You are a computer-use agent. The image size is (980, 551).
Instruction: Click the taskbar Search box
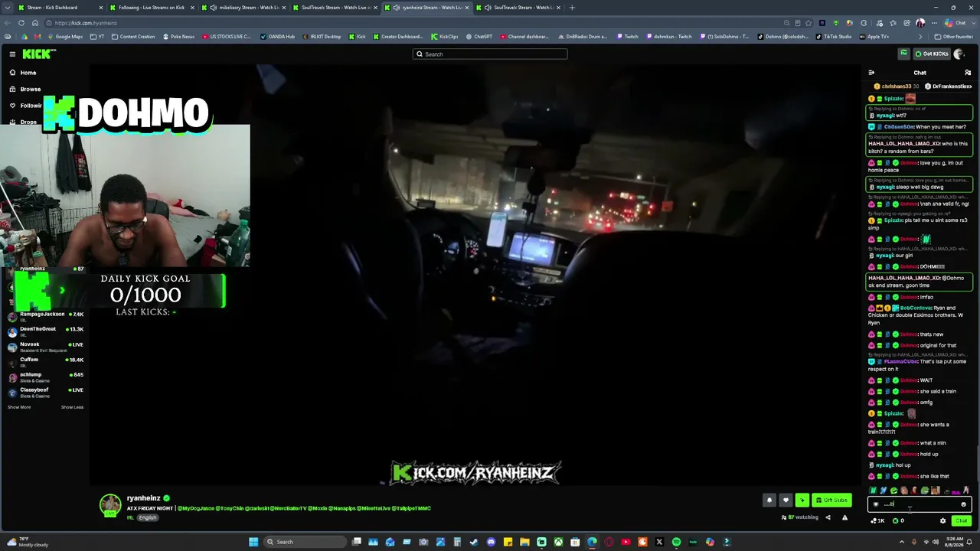pyautogui.click(x=306, y=542)
